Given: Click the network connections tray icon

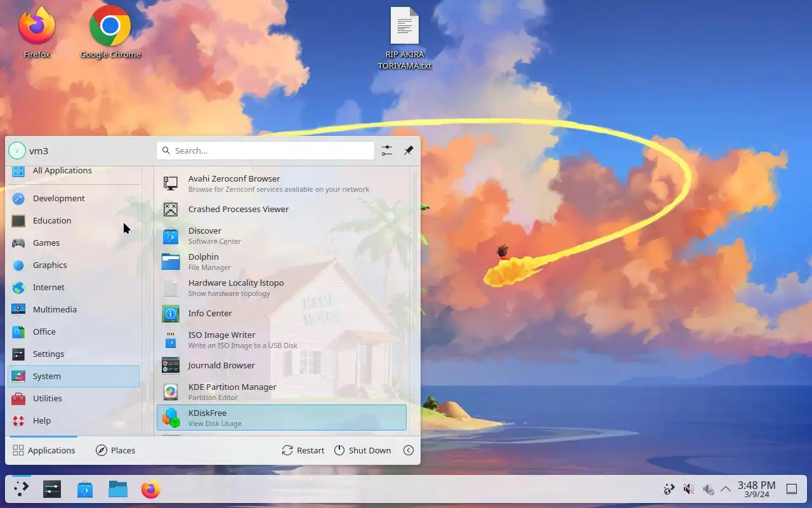Looking at the screenshot, I should [669, 489].
